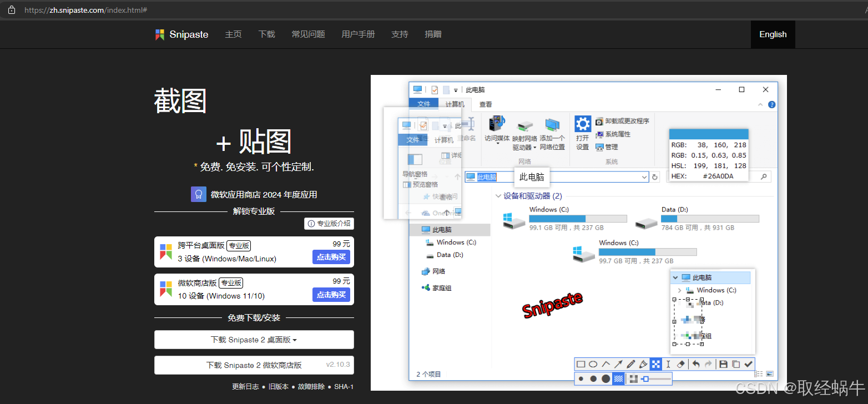Open the address bar history dropdown arrow
This screenshot has height=404, width=868.
[x=644, y=177]
